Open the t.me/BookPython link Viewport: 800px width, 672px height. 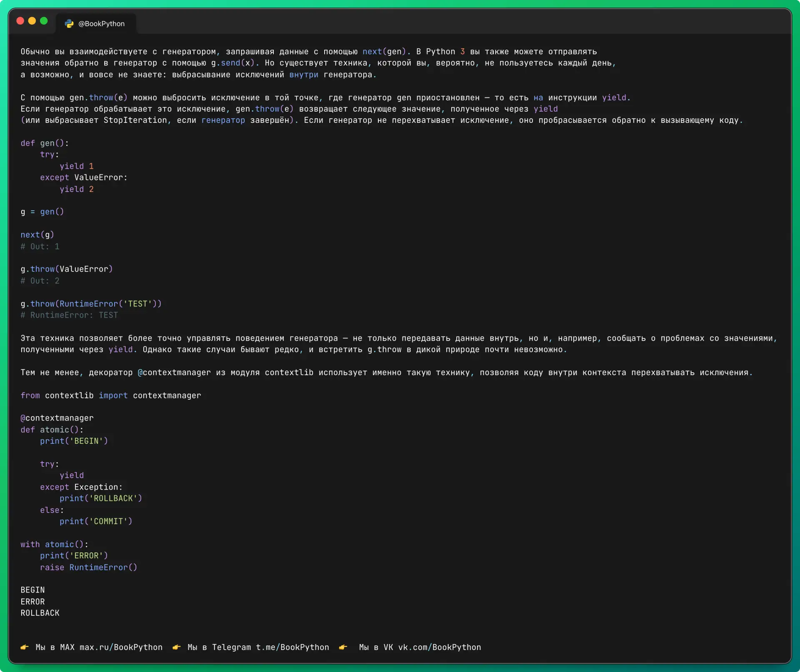point(292,647)
